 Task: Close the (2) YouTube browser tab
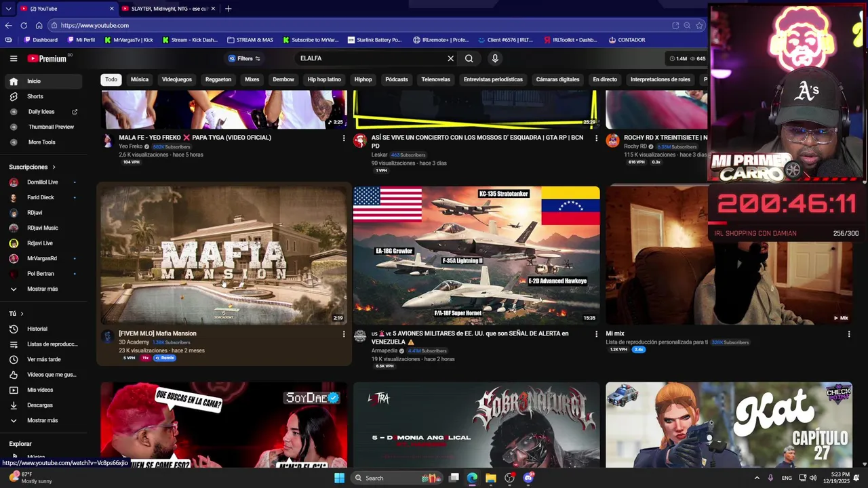click(x=112, y=9)
